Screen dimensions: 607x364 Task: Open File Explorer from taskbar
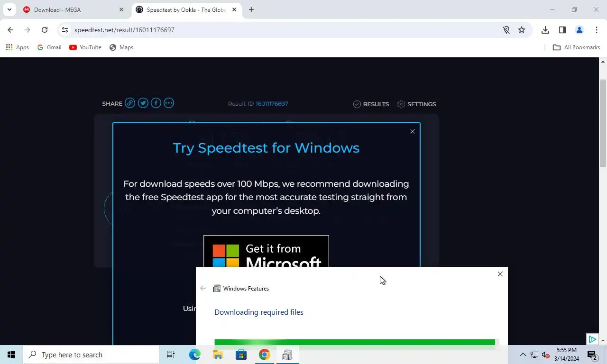(x=218, y=355)
